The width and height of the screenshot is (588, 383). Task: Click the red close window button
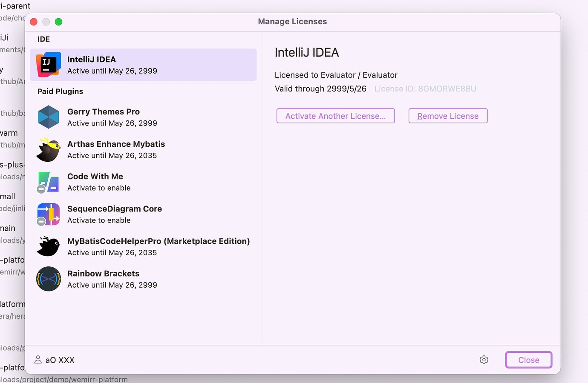click(34, 22)
